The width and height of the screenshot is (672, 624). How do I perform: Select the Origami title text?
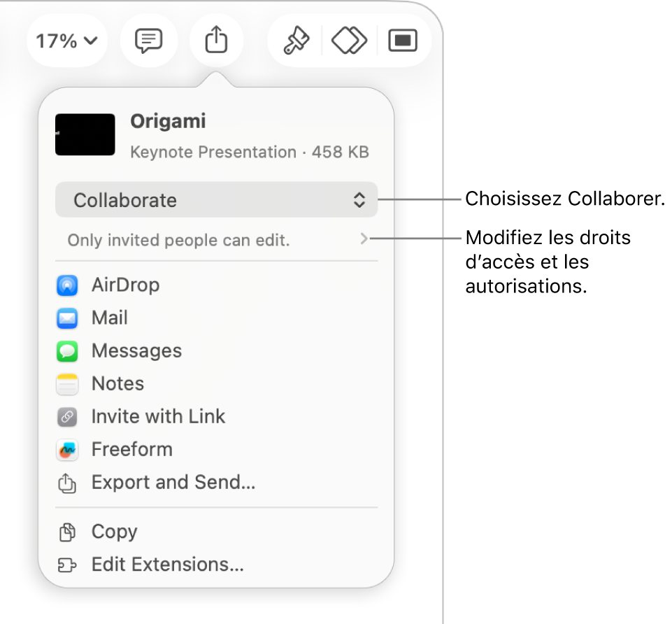tap(168, 120)
